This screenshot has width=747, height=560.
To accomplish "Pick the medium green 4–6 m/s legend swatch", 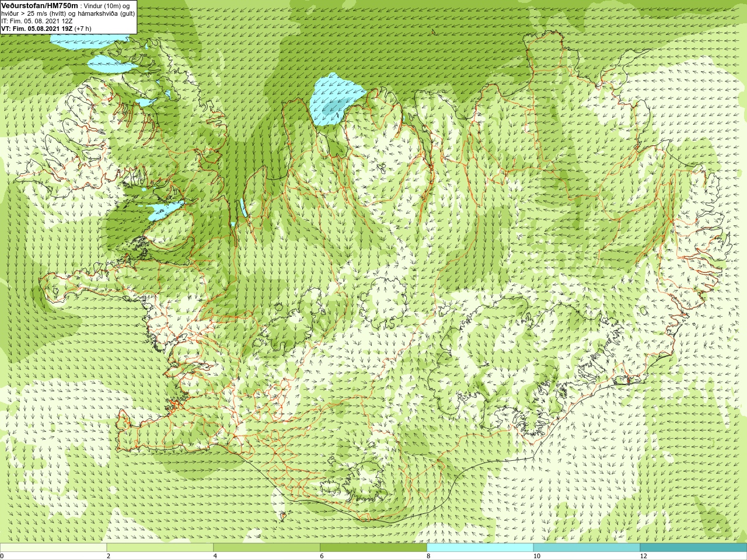I will coord(267,548).
